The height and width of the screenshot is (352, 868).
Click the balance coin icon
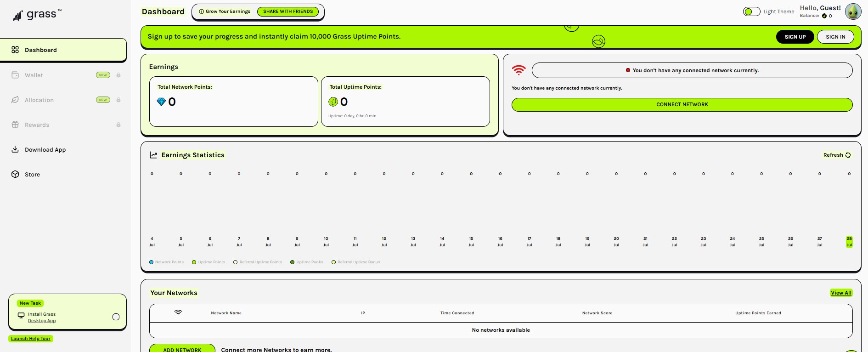tap(824, 16)
